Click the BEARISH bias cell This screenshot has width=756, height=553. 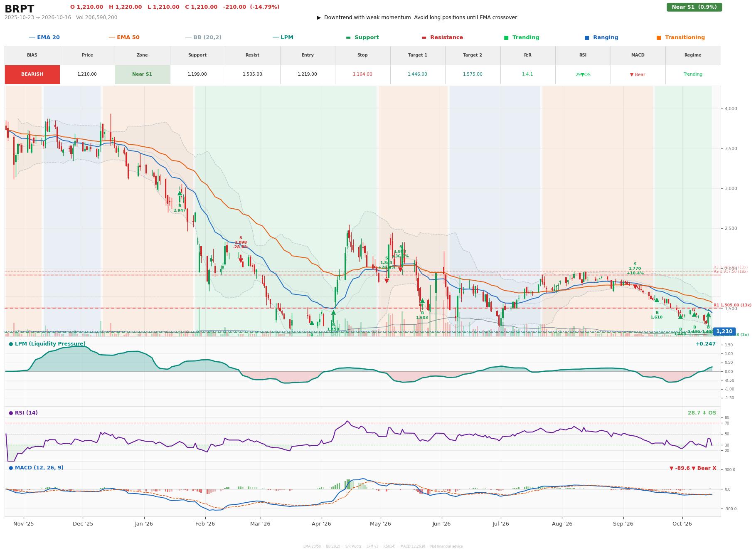[x=32, y=74]
